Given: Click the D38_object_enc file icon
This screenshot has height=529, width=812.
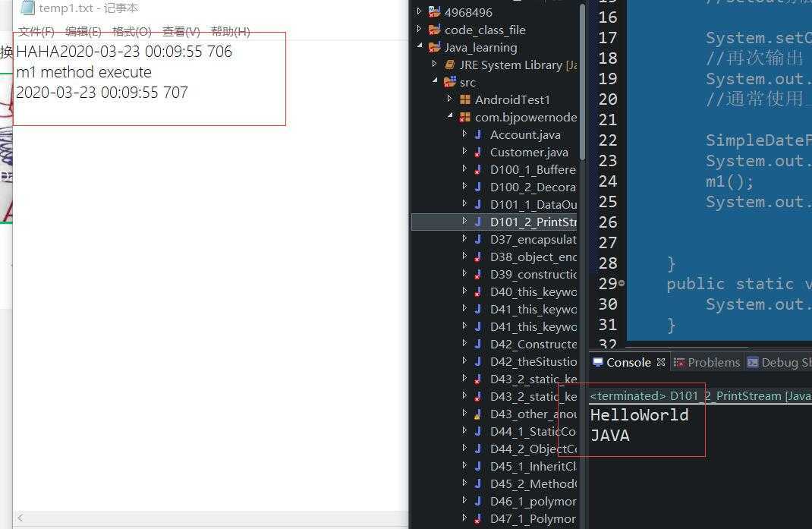Looking at the screenshot, I should (478, 257).
